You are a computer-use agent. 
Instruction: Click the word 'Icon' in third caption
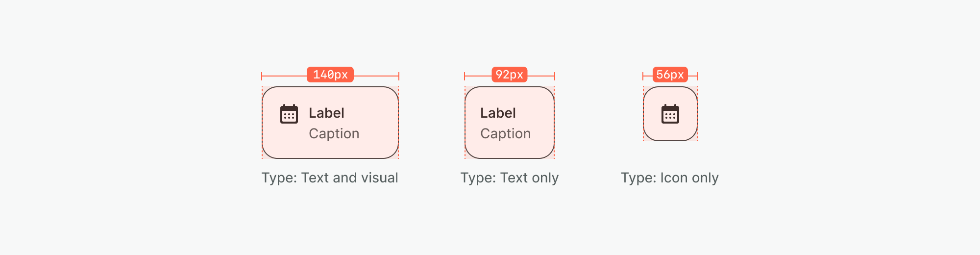[674, 178]
